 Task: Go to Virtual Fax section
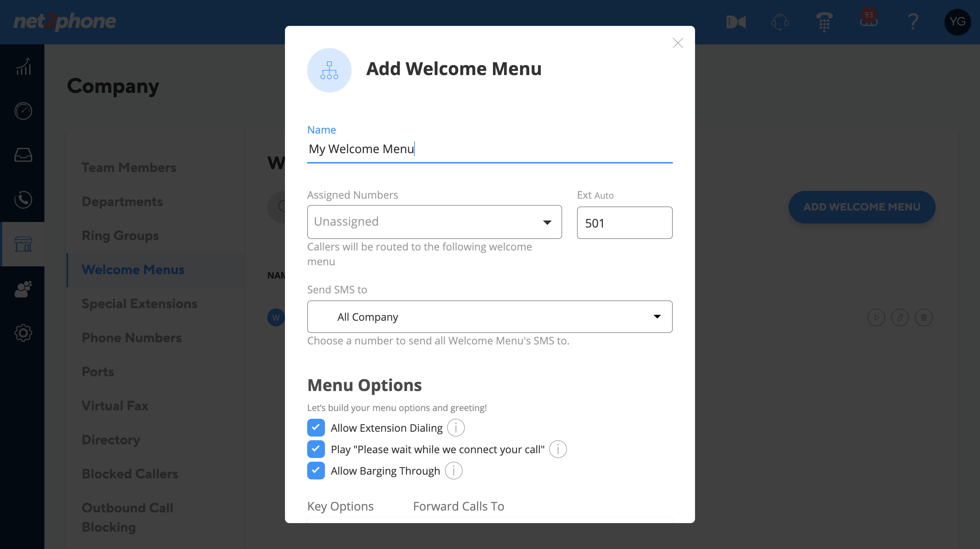point(115,406)
